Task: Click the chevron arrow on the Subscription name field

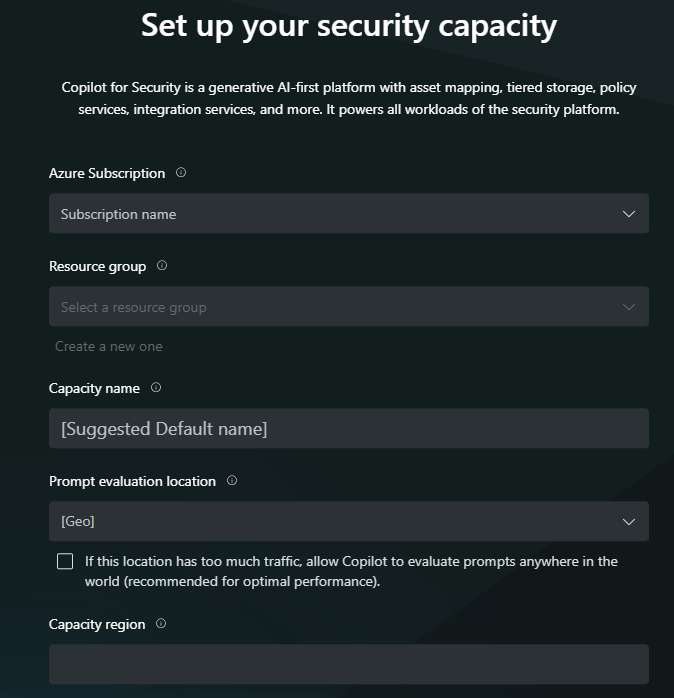Action: [629, 214]
